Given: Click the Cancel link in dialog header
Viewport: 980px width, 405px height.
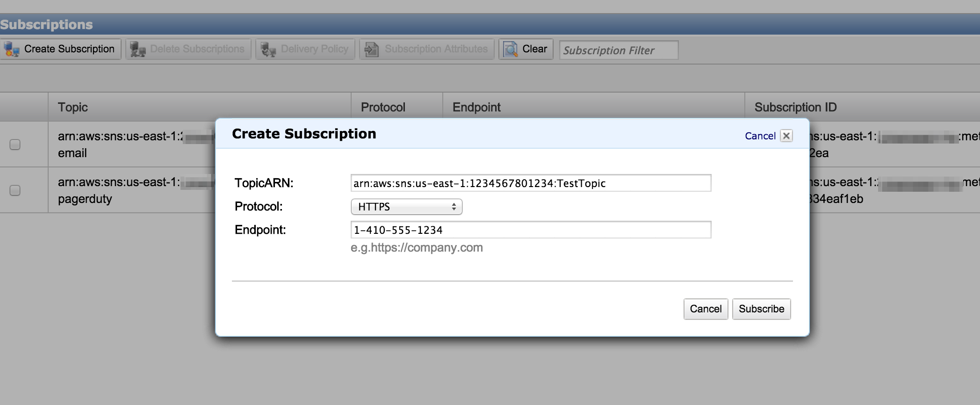Looking at the screenshot, I should coord(760,136).
